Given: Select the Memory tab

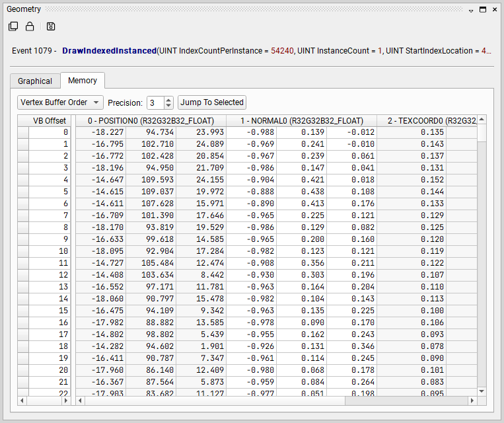Looking at the screenshot, I should [83, 80].
